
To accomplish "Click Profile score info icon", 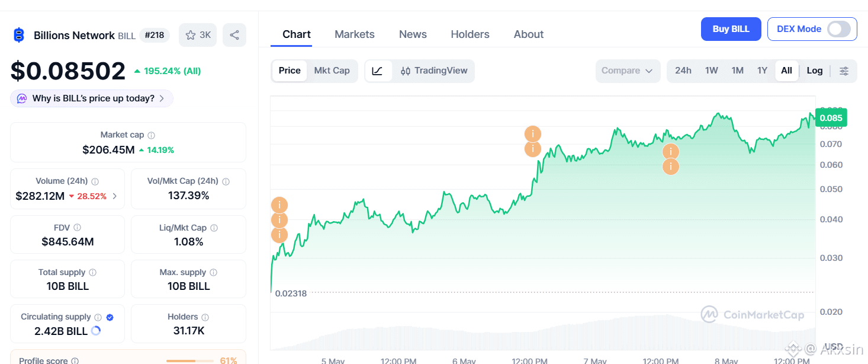I will pos(75,360).
